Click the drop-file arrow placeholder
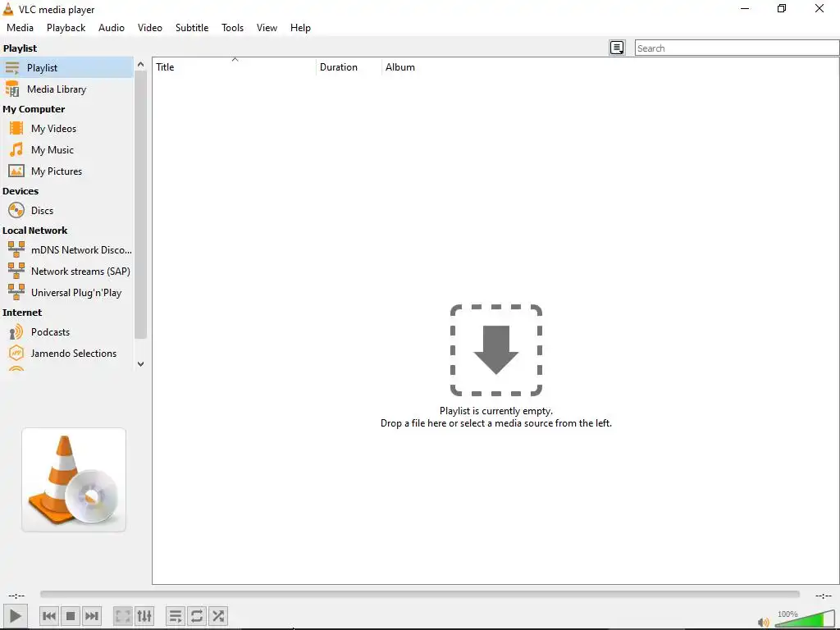840x630 pixels. click(x=496, y=350)
